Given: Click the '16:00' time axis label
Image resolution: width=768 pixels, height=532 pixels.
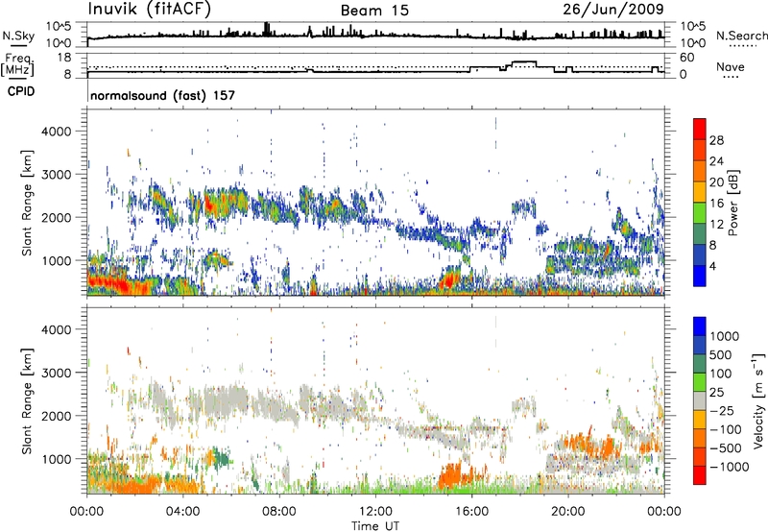Looking at the screenshot, I should coord(471,512).
